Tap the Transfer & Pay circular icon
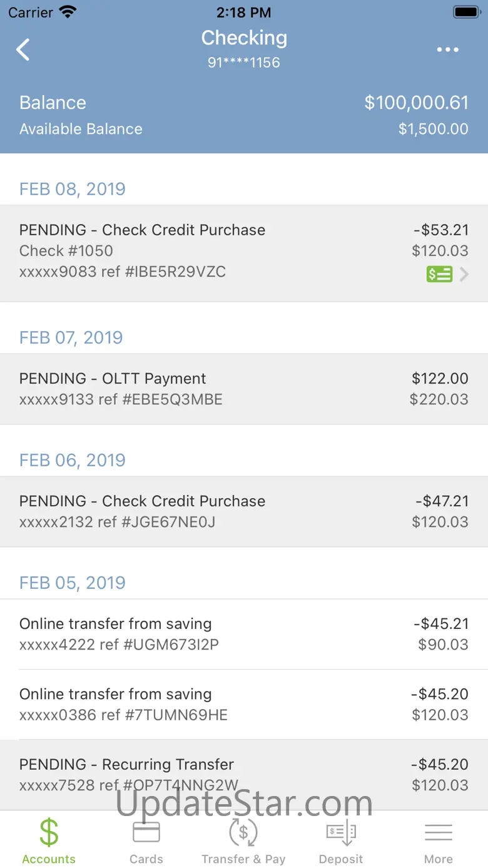The image size is (488, 868). (x=243, y=832)
